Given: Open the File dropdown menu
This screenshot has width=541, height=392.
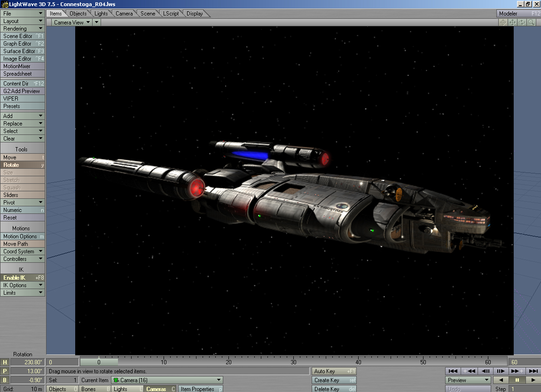Looking at the screenshot, I should [x=23, y=14].
